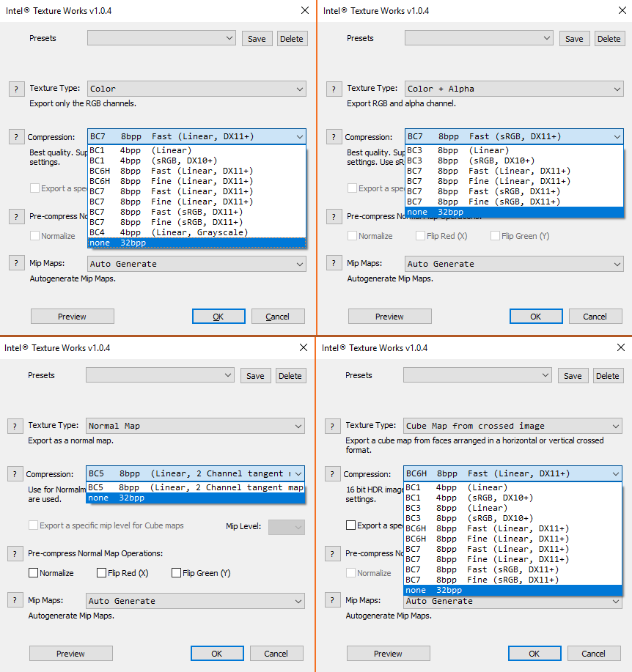632x672 pixels.
Task: Click Mip Maps help button in Color + Alpha dialog
Action: coord(334,264)
